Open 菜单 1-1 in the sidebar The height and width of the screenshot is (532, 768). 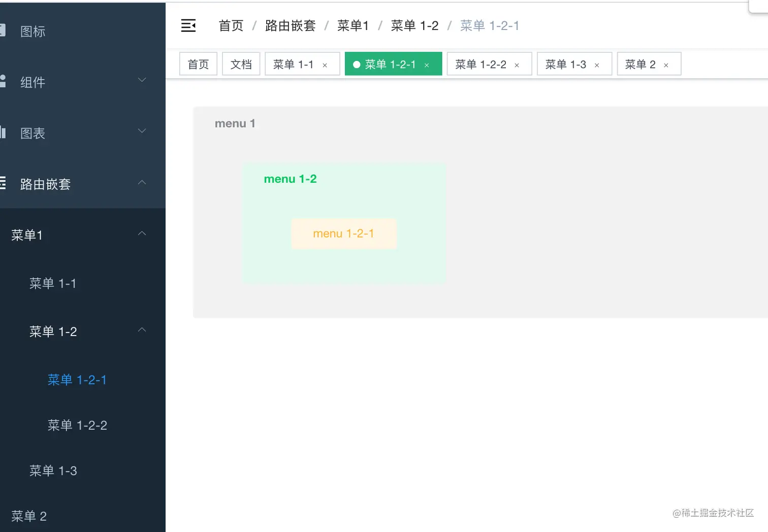[x=83, y=283]
